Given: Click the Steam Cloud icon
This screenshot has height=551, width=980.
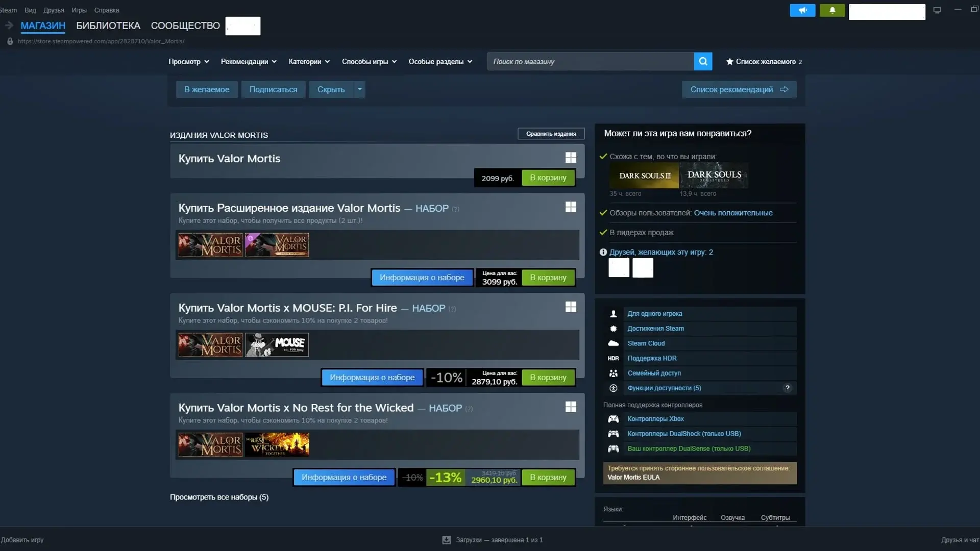Looking at the screenshot, I should click(x=613, y=343).
